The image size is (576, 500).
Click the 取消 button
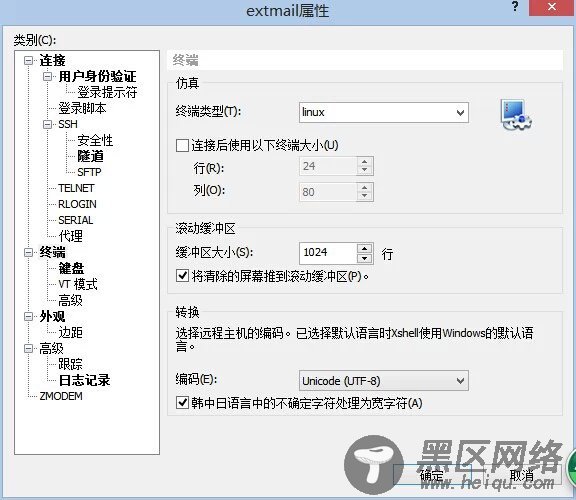point(522,475)
